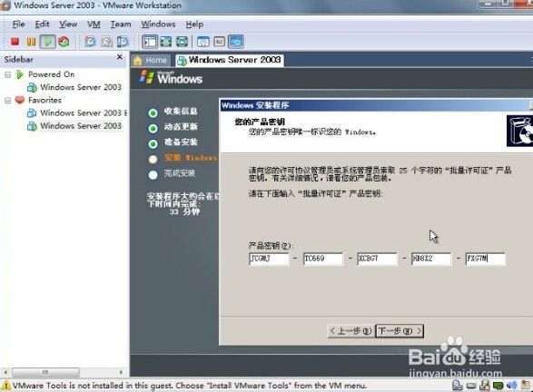
Task: Click the CD-ROM device status icon
Action: 470,386
